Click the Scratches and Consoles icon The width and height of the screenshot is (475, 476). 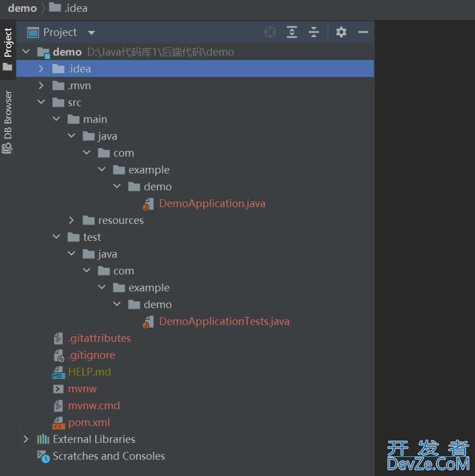[x=43, y=456]
